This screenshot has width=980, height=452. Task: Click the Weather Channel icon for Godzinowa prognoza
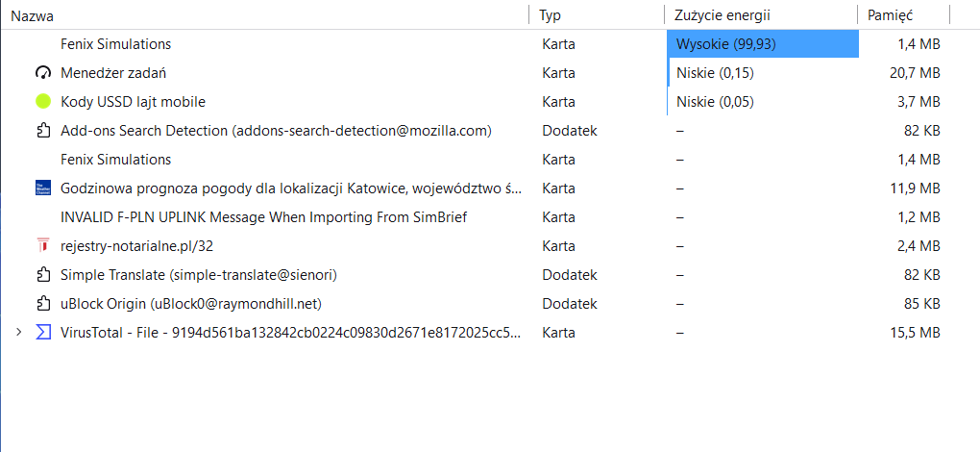(43, 188)
